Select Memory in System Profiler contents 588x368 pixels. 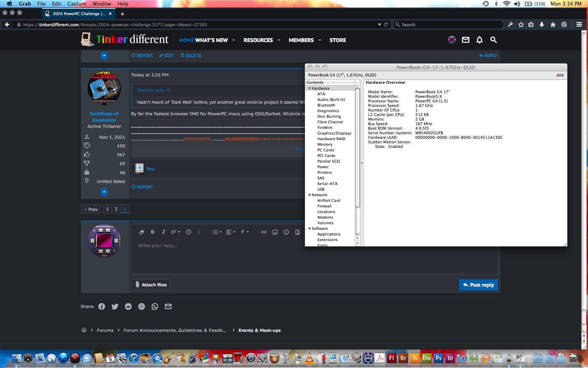(x=325, y=144)
